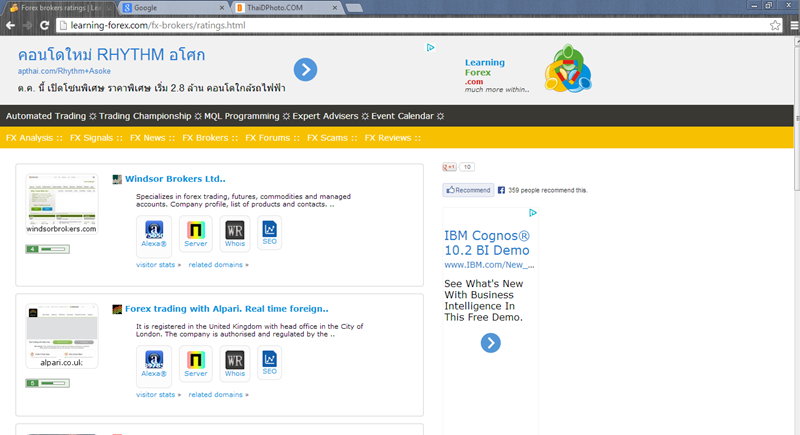Image resolution: width=800 pixels, height=435 pixels.
Task: Open Server icon for Alpari
Action: pyautogui.click(x=195, y=363)
